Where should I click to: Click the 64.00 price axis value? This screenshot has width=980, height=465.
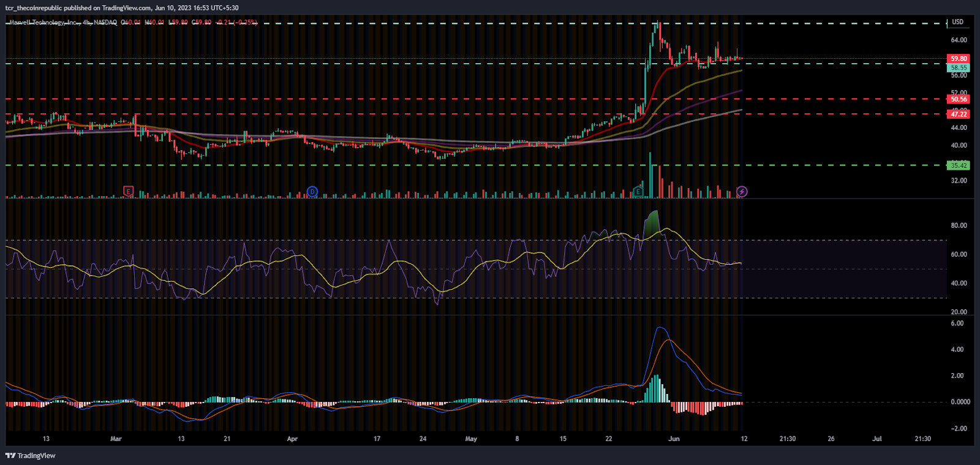[x=959, y=40]
